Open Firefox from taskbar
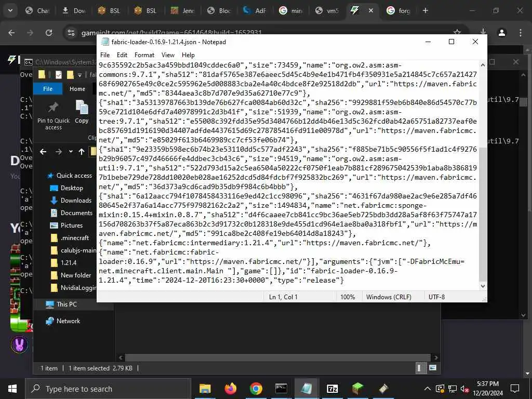The width and height of the screenshot is (532, 399). point(230,389)
